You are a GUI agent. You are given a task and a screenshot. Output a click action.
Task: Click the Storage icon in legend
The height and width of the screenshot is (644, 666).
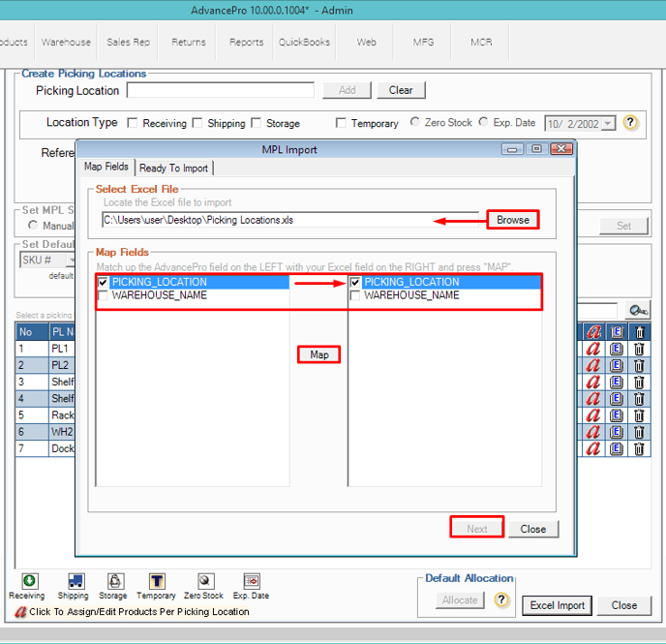click(113, 581)
